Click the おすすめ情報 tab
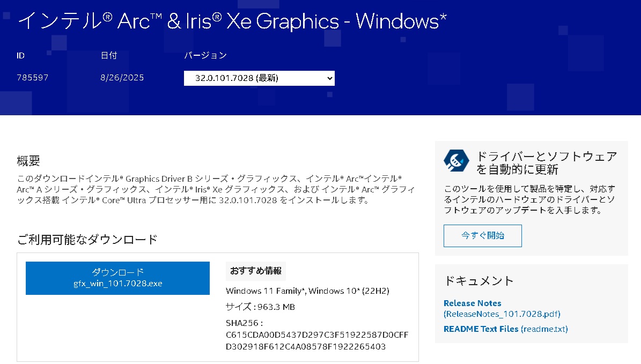This screenshot has width=641, height=364. tap(256, 271)
